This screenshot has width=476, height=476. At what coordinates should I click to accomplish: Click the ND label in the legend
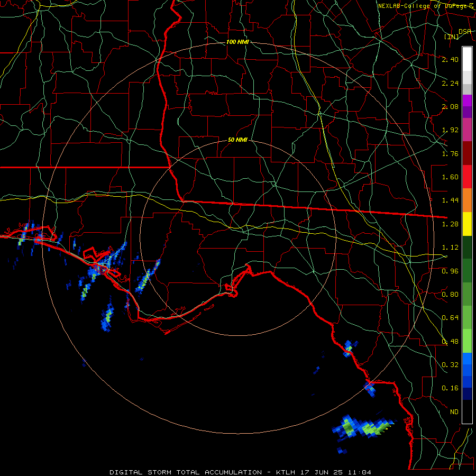click(x=454, y=412)
